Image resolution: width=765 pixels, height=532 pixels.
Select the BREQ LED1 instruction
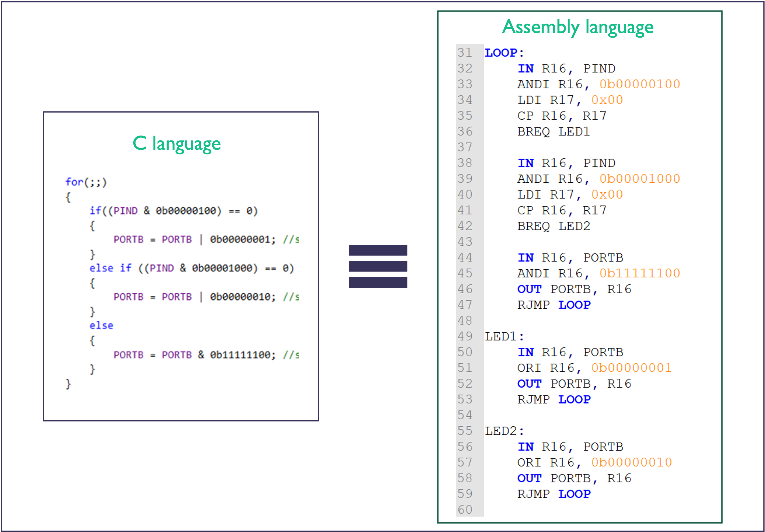click(553, 132)
